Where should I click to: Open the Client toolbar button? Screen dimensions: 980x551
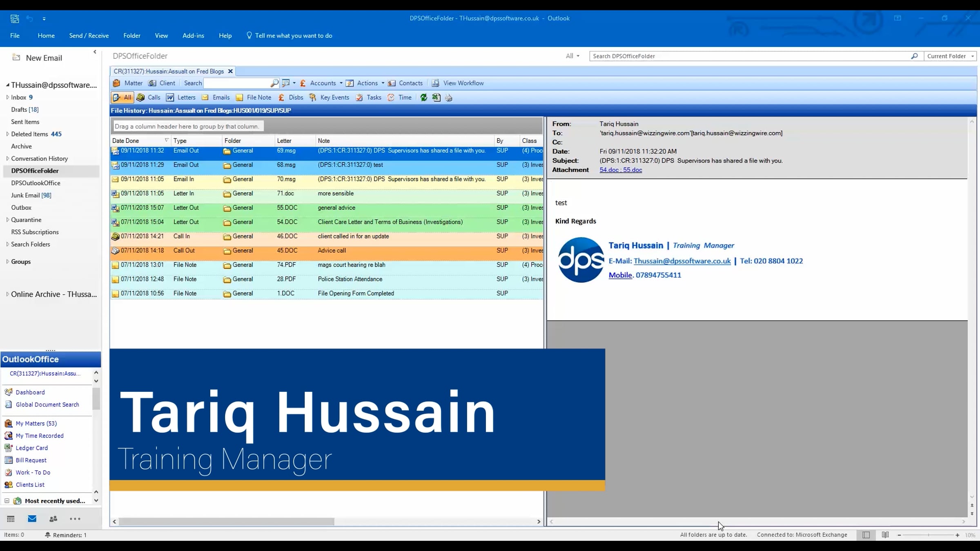point(162,83)
